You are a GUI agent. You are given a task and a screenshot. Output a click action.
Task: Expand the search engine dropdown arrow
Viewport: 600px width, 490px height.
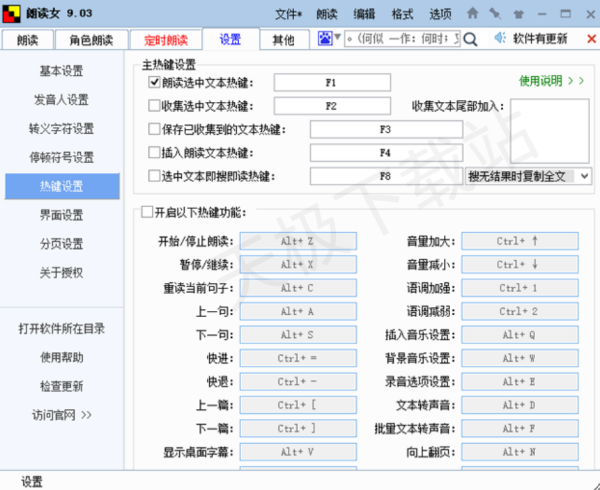pos(337,37)
